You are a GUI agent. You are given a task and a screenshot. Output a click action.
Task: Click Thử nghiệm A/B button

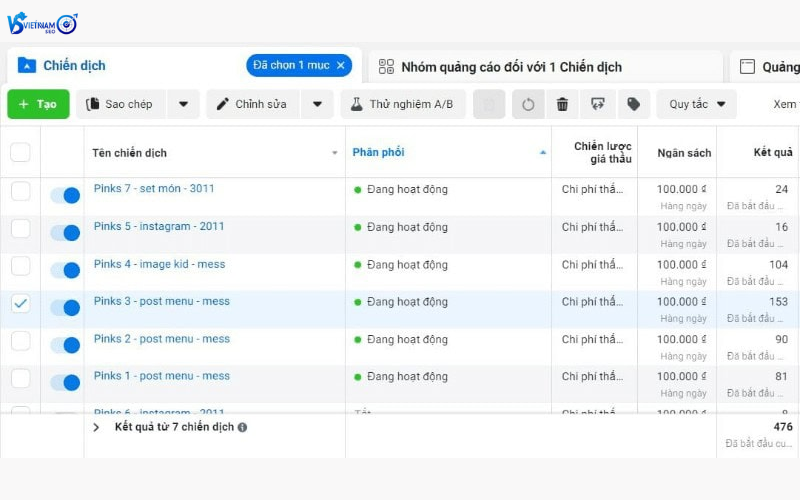[x=403, y=104]
